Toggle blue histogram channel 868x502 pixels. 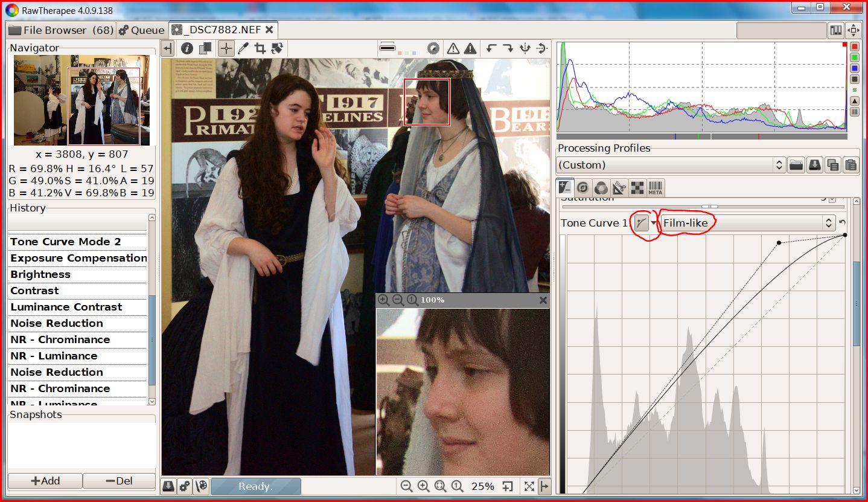point(855,68)
